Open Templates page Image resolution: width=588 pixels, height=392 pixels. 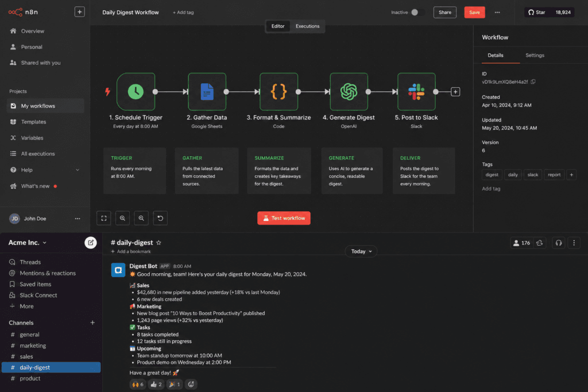point(33,122)
